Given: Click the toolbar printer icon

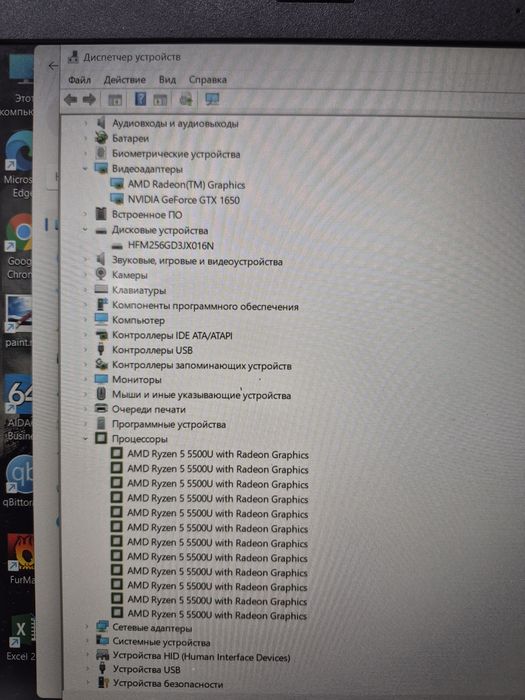Looking at the screenshot, I should point(186,99).
